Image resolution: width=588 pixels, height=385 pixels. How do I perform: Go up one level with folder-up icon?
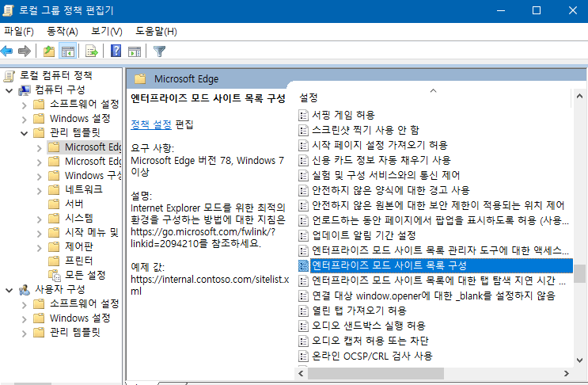pos(49,51)
